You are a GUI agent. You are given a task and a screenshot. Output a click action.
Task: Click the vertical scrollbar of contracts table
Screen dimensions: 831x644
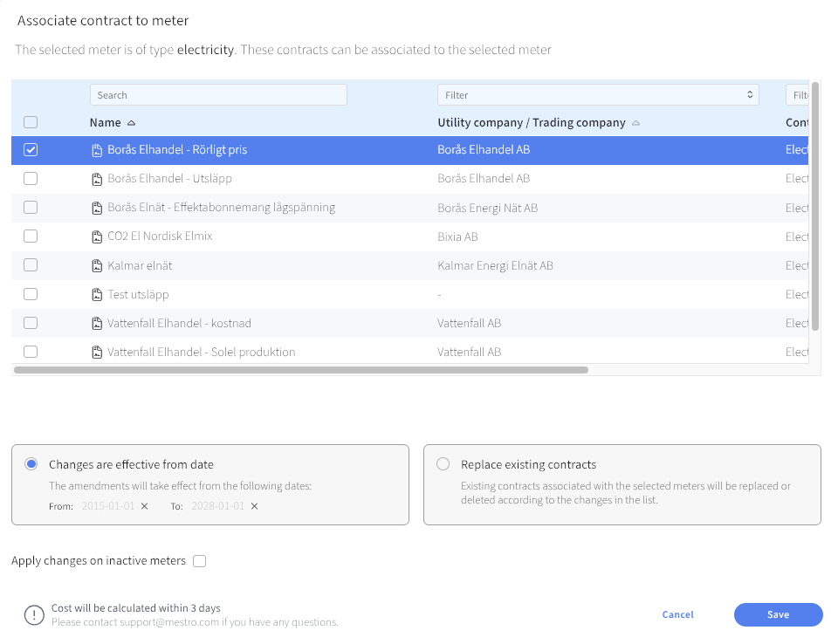point(815,207)
